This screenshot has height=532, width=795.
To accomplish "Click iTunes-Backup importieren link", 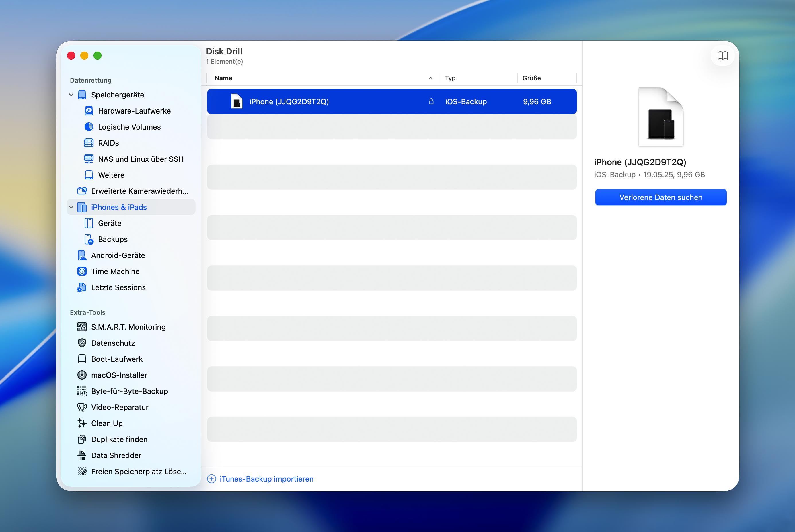I will coord(266,479).
